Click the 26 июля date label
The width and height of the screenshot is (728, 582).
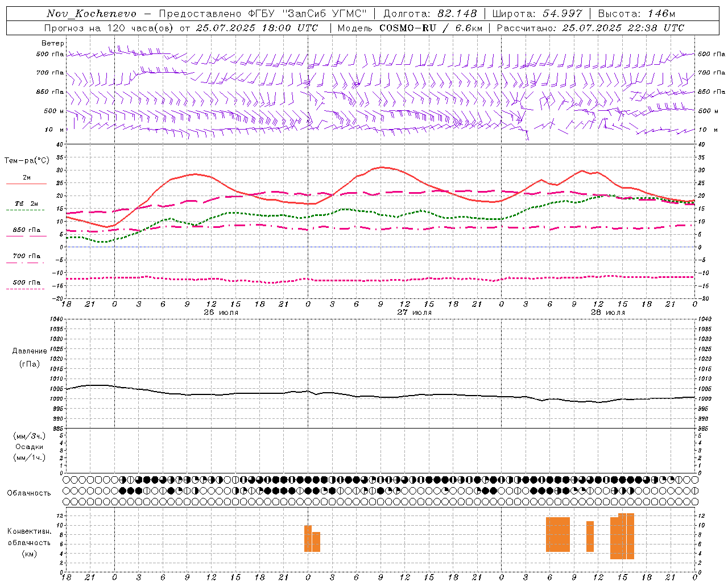coord(221,313)
